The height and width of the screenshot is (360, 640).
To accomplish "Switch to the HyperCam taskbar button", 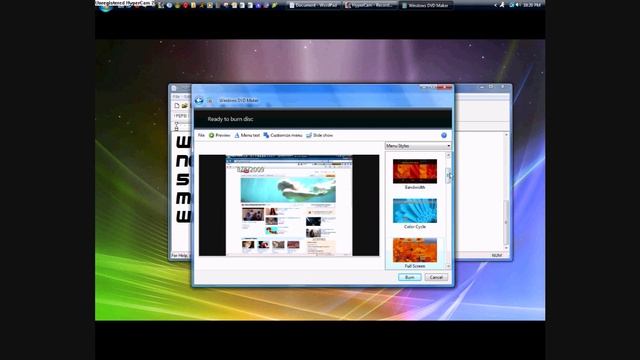I will pyautogui.click(x=370, y=5).
